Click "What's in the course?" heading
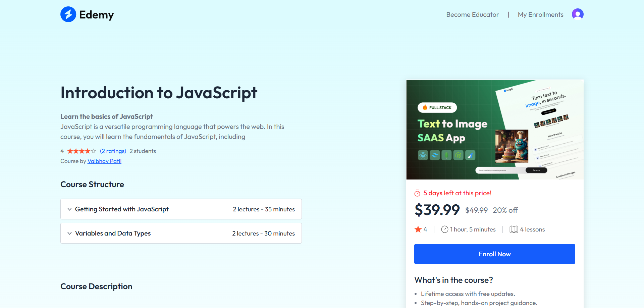644x308 pixels. coord(453,280)
